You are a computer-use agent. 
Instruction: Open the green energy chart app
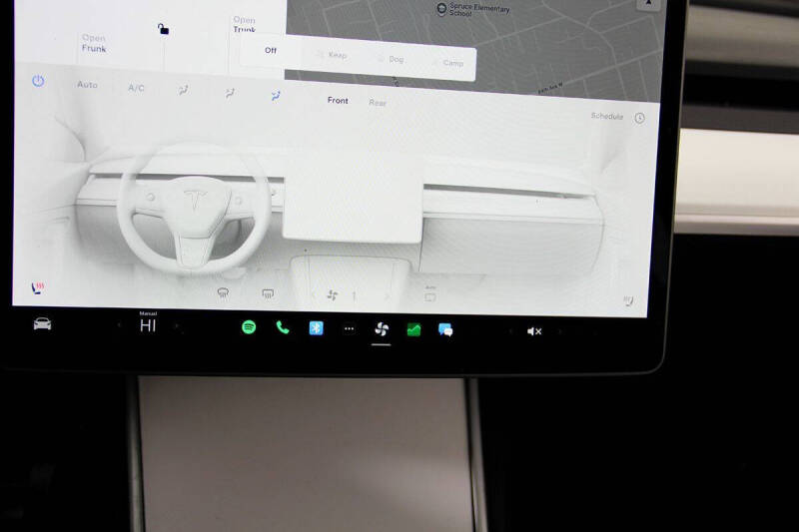coord(413,330)
